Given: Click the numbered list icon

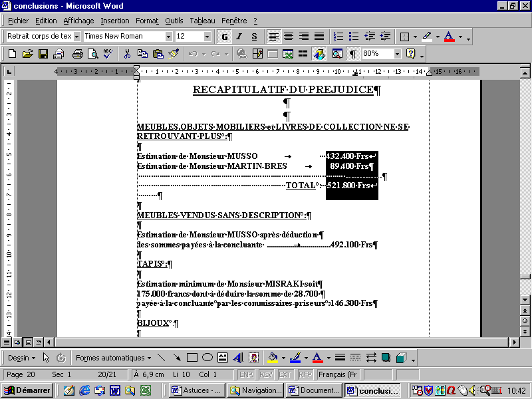Looking at the screenshot, I should [x=338, y=36].
